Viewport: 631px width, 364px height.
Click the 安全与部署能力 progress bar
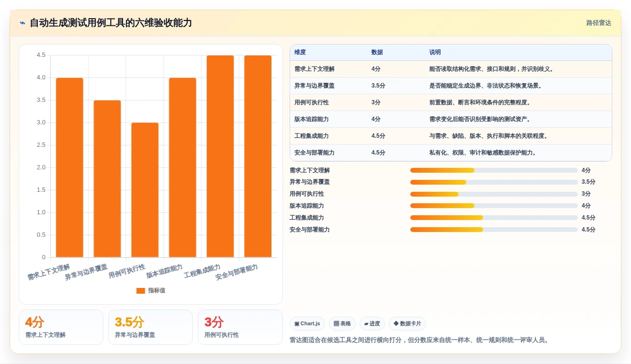tap(494, 230)
